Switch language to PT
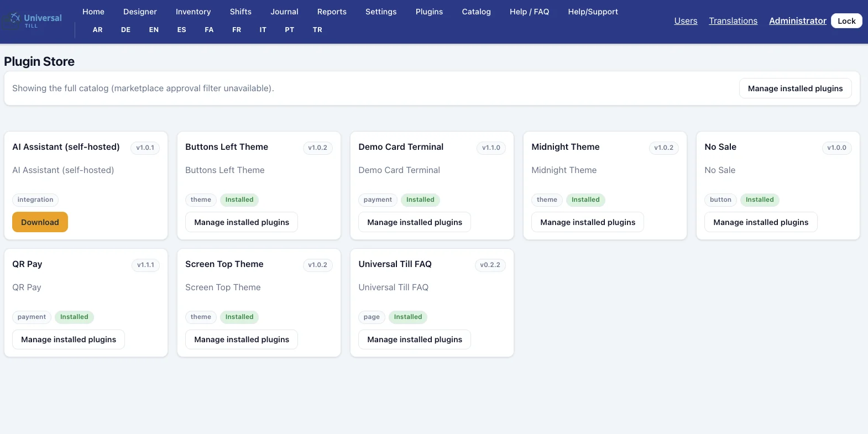The height and width of the screenshot is (434, 868). click(290, 30)
